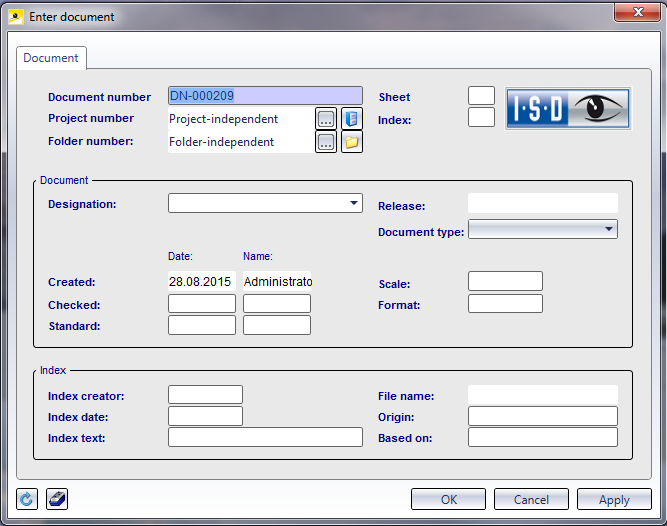Click the Document number field
Image resolution: width=667 pixels, height=526 pixels.
pos(265,96)
